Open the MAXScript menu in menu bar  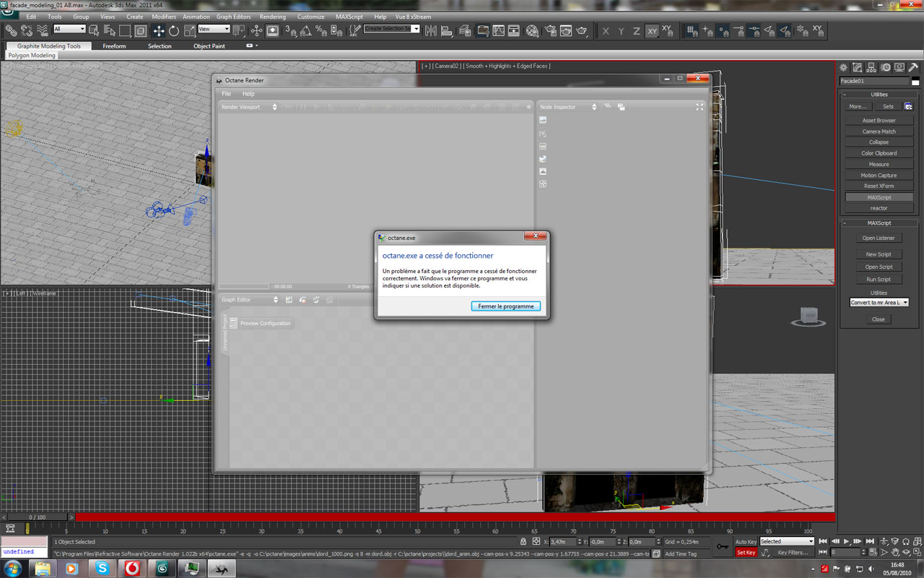(x=349, y=17)
